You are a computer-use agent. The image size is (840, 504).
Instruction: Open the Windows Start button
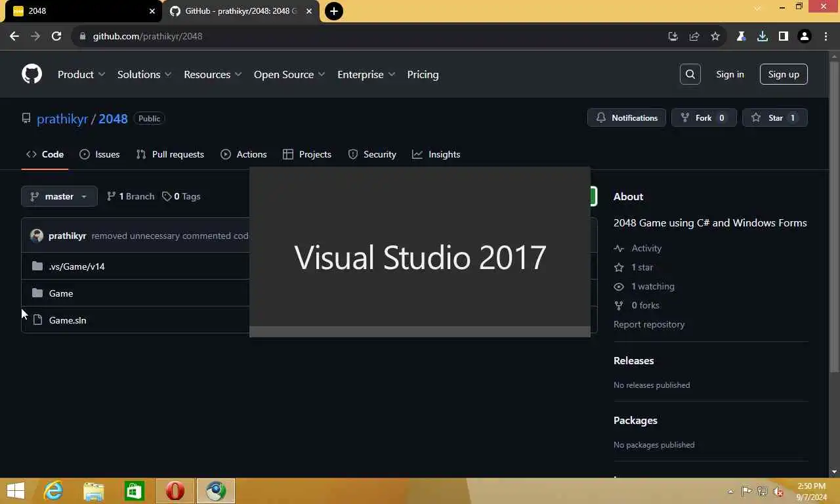tap(16, 491)
